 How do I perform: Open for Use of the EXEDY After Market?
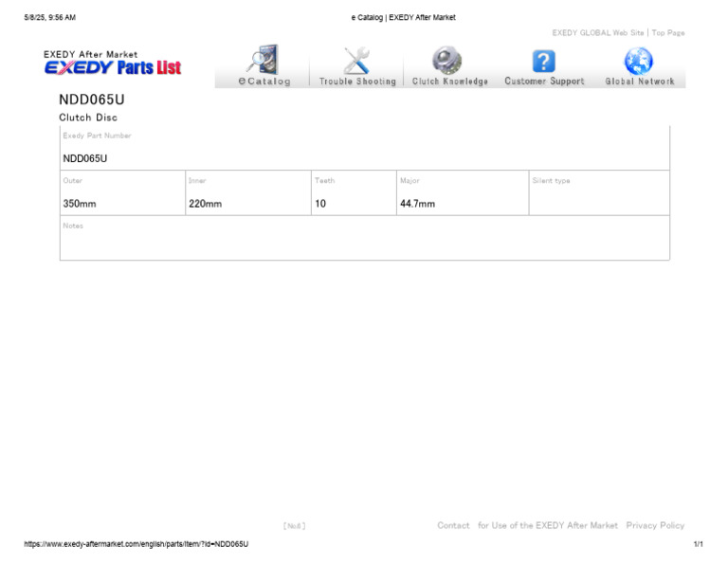(548, 525)
